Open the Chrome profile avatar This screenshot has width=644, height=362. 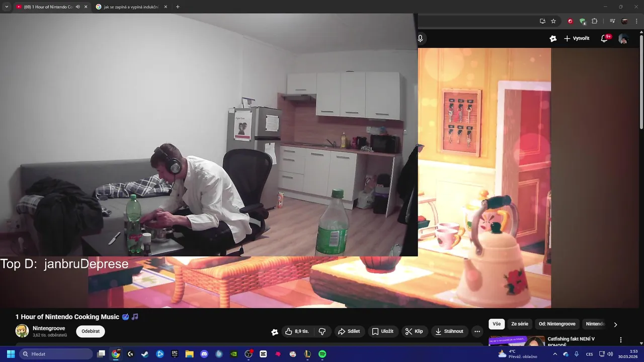tap(624, 21)
